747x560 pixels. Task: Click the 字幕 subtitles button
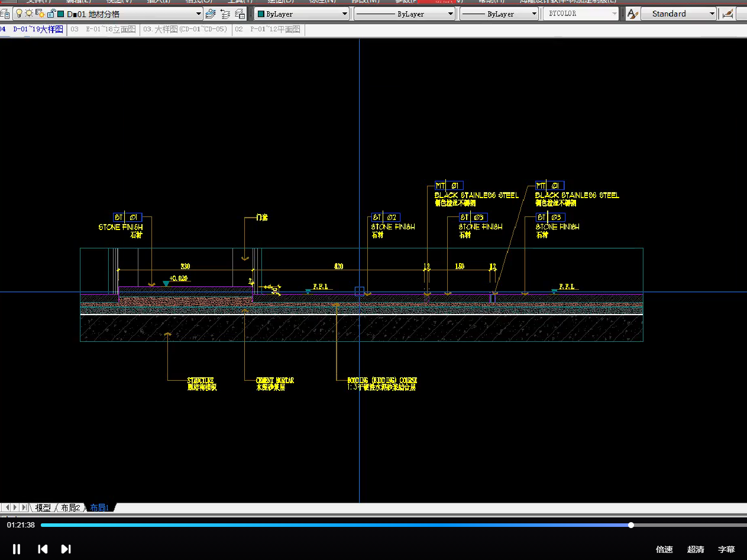tap(726, 549)
